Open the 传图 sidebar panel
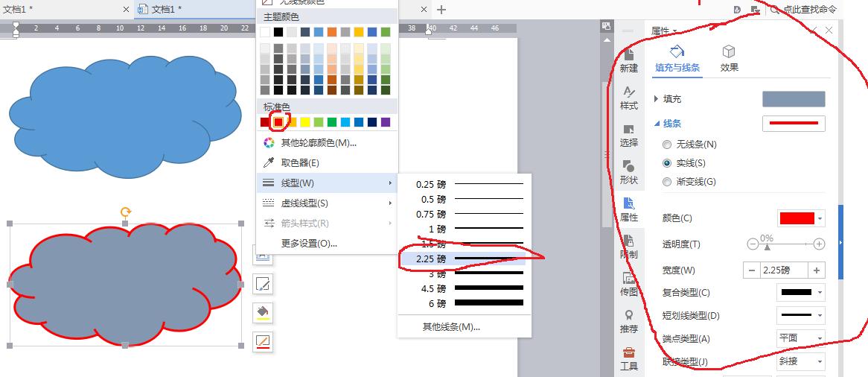The height and width of the screenshot is (377, 868). (629, 285)
